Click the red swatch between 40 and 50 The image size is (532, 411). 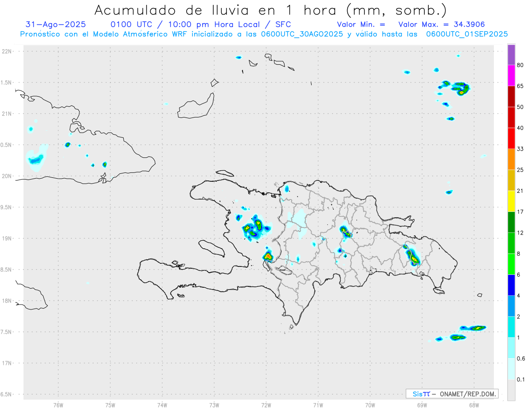click(x=511, y=117)
